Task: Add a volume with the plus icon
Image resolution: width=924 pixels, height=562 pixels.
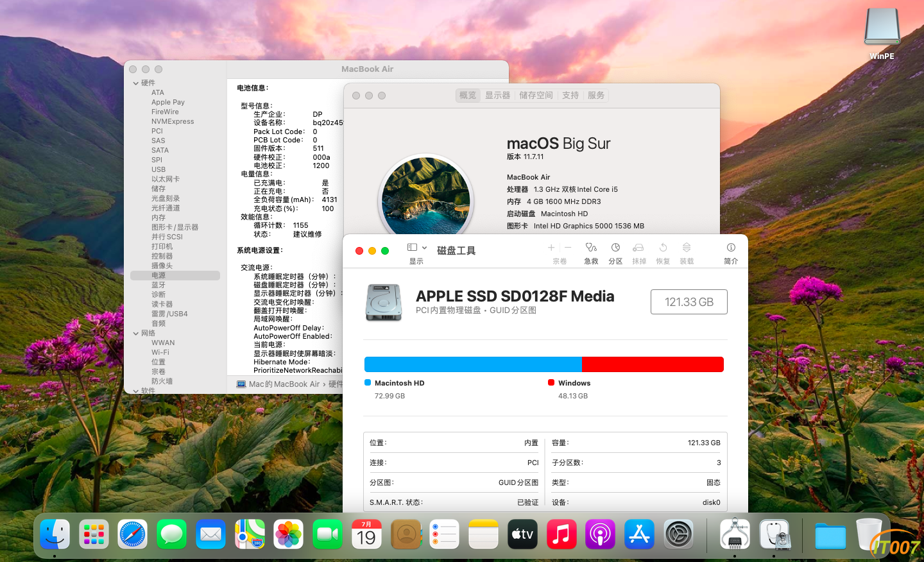Action: [x=551, y=248]
